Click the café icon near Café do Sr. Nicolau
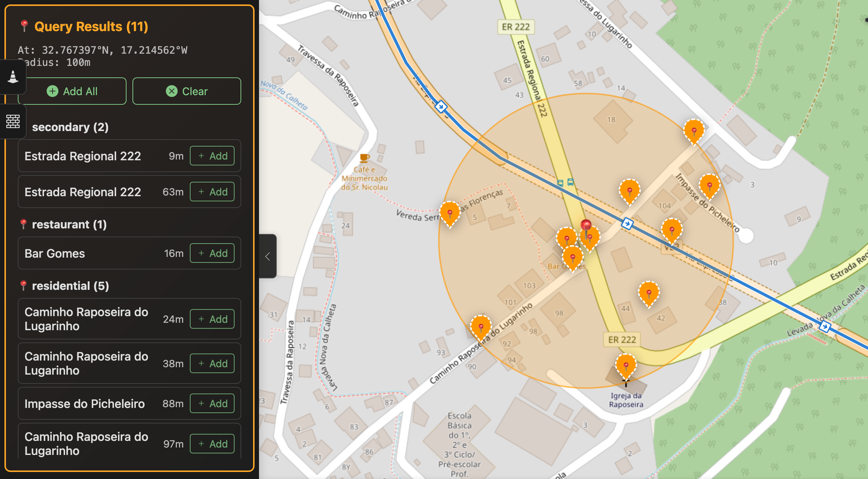 tap(364, 158)
